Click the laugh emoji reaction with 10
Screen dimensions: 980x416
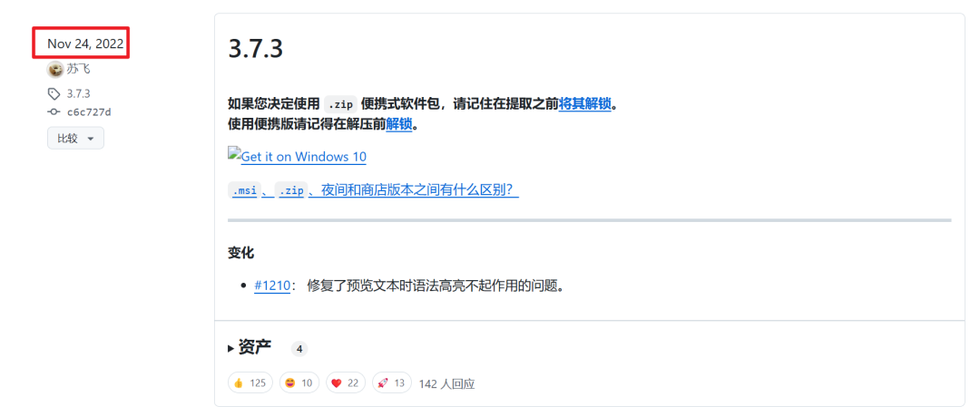(299, 382)
